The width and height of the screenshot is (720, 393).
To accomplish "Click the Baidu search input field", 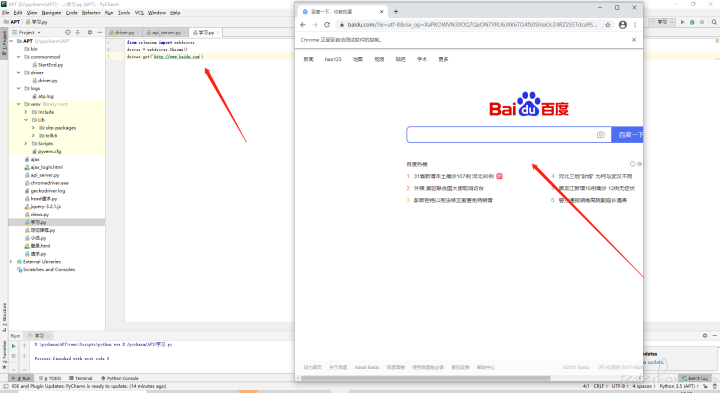I will click(501, 135).
